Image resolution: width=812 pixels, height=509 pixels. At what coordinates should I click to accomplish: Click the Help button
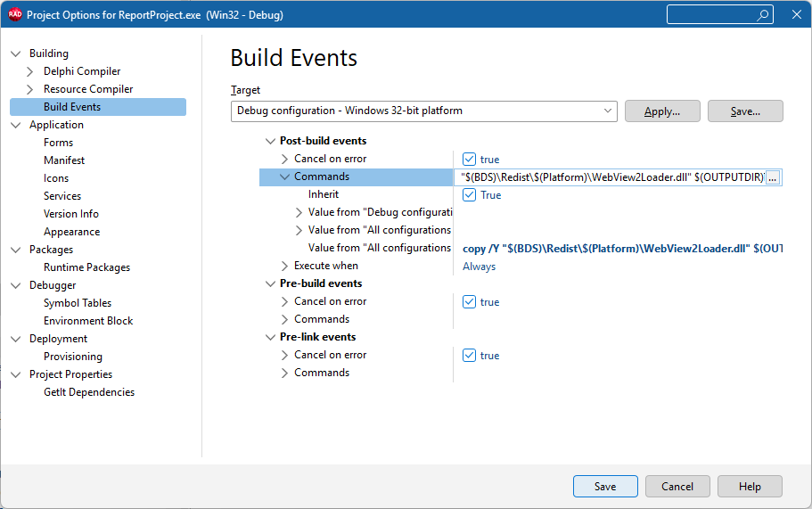[x=750, y=486]
